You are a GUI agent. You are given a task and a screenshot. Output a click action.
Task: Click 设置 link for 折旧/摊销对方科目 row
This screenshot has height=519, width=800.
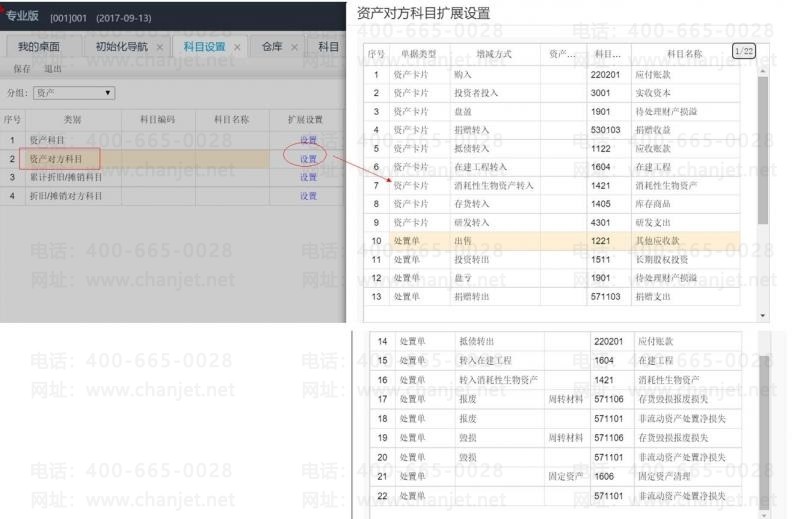(308, 196)
